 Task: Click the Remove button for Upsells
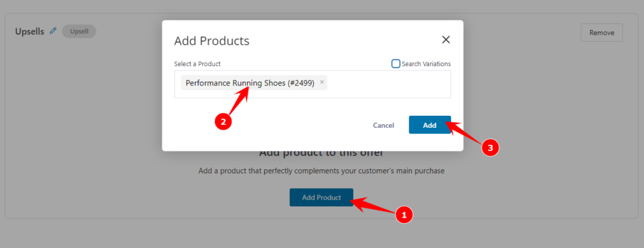[x=602, y=33]
